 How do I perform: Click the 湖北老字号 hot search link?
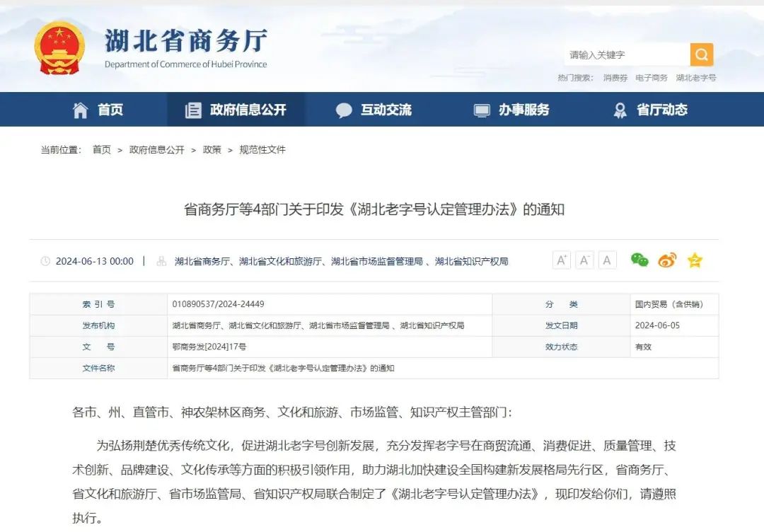tap(695, 78)
